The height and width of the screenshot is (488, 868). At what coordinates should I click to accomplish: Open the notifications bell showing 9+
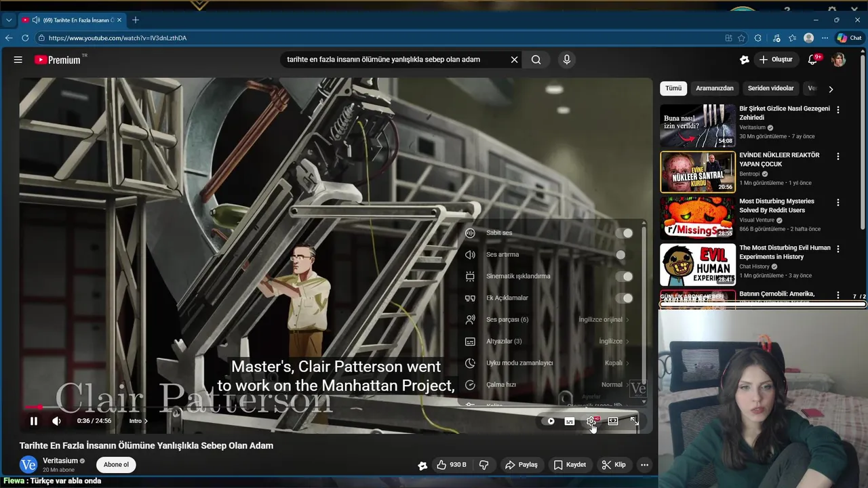click(x=812, y=60)
